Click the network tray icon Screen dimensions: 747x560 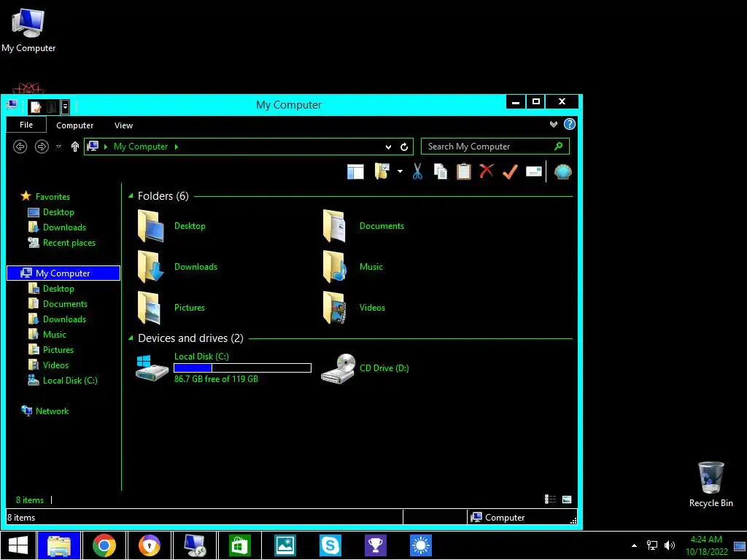tap(651, 545)
